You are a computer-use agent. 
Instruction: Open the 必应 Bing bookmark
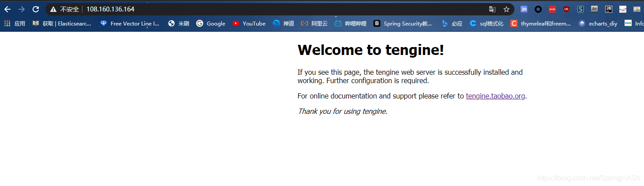point(452,24)
